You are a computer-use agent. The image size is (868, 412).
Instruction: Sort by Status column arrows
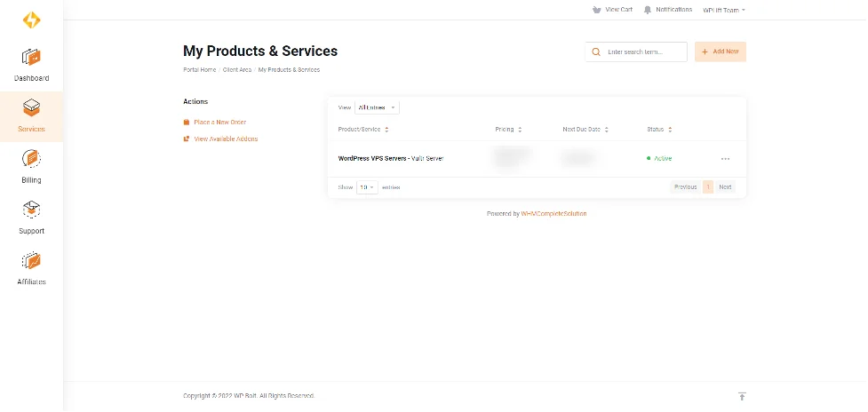pos(670,130)
